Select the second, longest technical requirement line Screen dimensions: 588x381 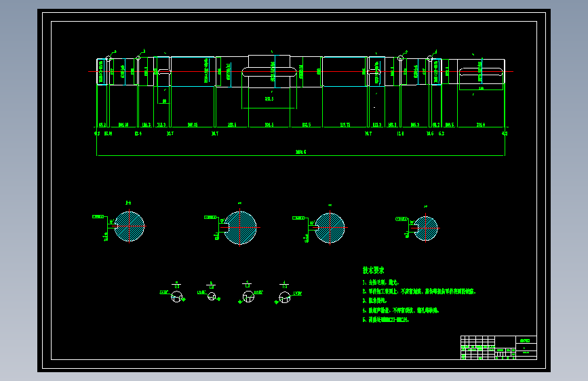(419, 292)
